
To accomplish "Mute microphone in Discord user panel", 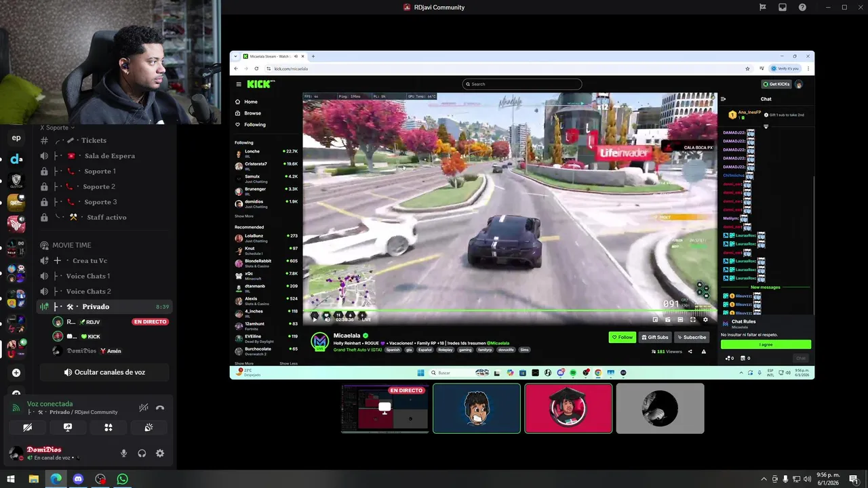I will pyautogui.click(x=123, y=453).
